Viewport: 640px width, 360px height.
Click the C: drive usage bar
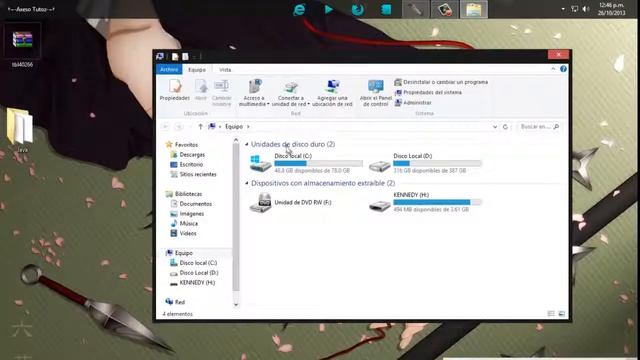318,163
